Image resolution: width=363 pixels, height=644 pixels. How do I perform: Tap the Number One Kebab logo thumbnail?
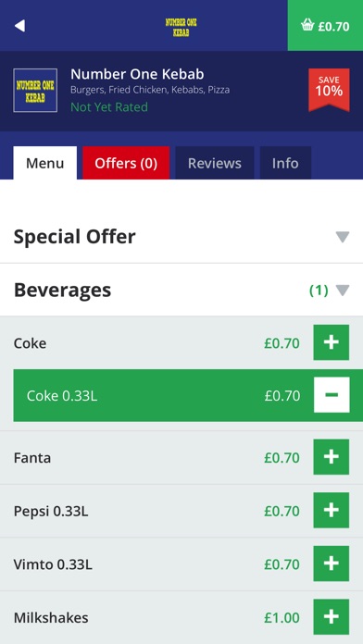35,91
